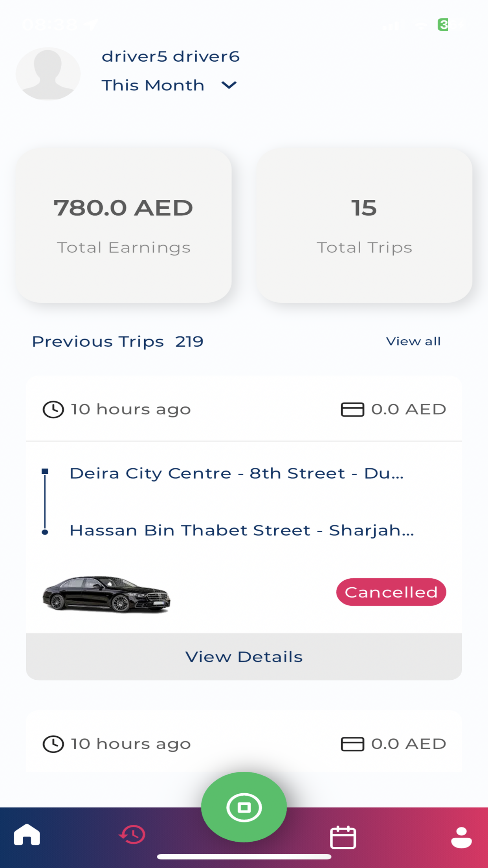Open driver5 driver6 name
This screenshot has width=488, height=868.
coord(171,57)
